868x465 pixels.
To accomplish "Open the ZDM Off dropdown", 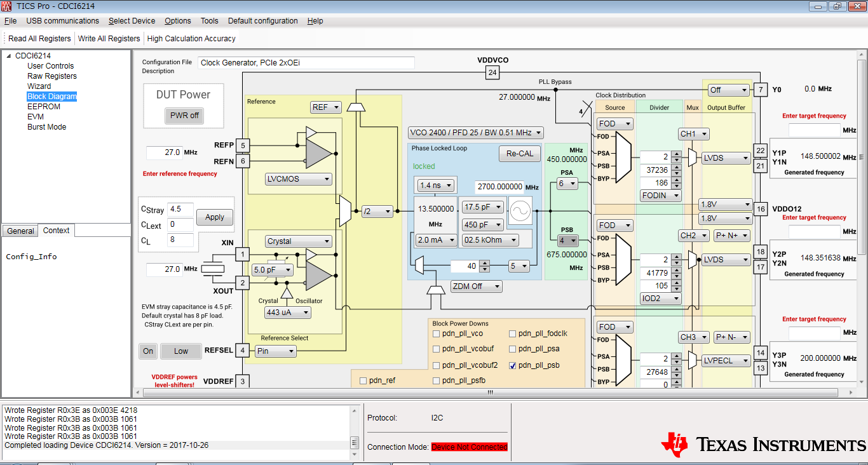I will click(477, 286).
